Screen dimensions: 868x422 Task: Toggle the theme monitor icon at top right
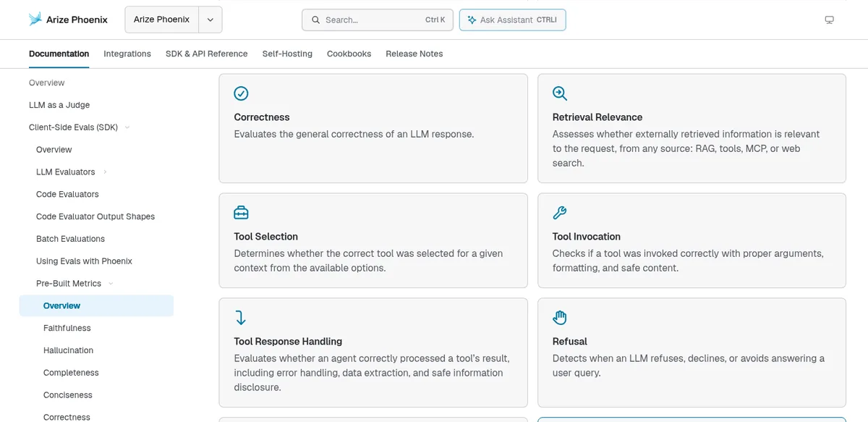(830, 20)
